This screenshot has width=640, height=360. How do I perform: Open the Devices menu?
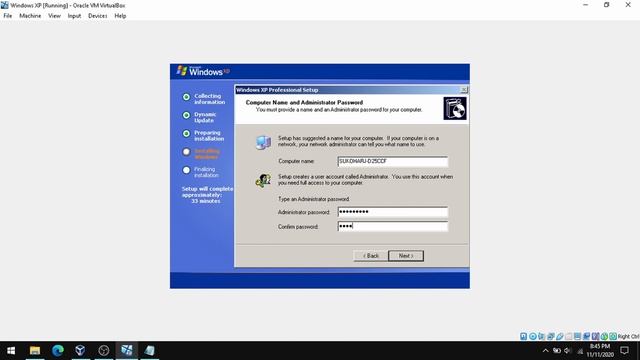point(98,16)
